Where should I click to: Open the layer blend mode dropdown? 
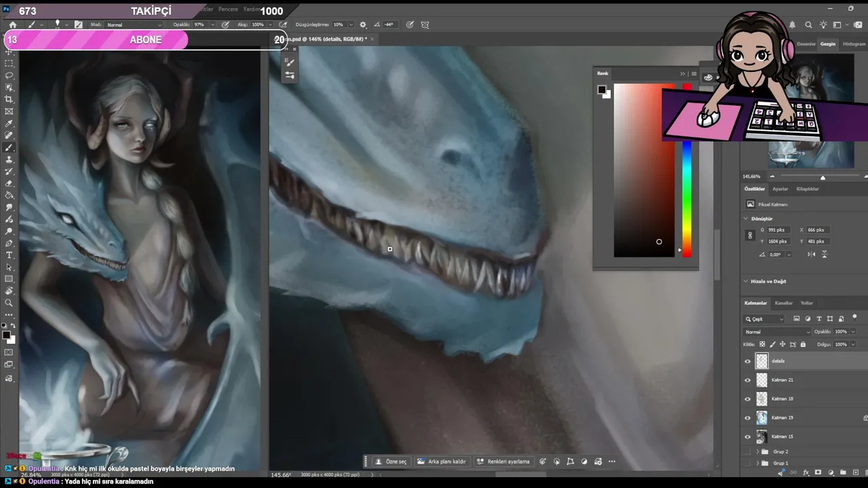tap(777, 332)
